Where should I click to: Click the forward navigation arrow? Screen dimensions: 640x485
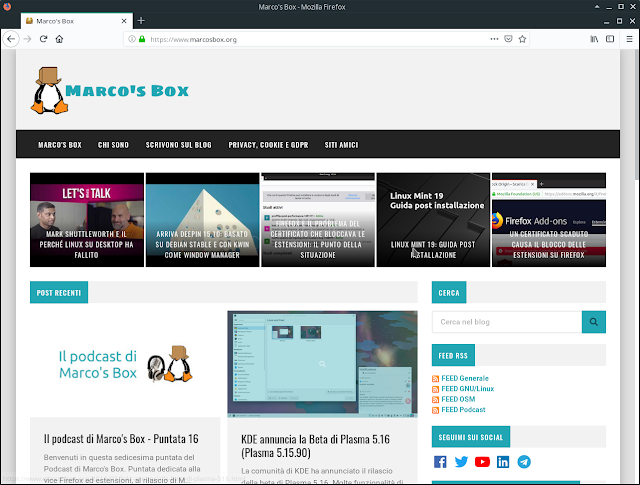pos(27,39)
